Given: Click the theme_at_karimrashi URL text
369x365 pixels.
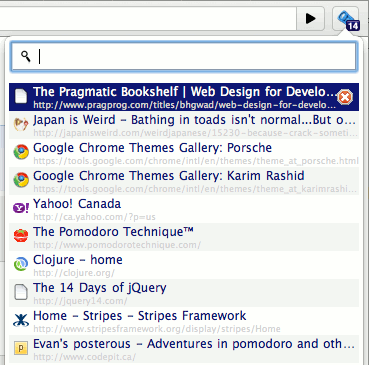Looking at the screenshot, I should [195, 189].
